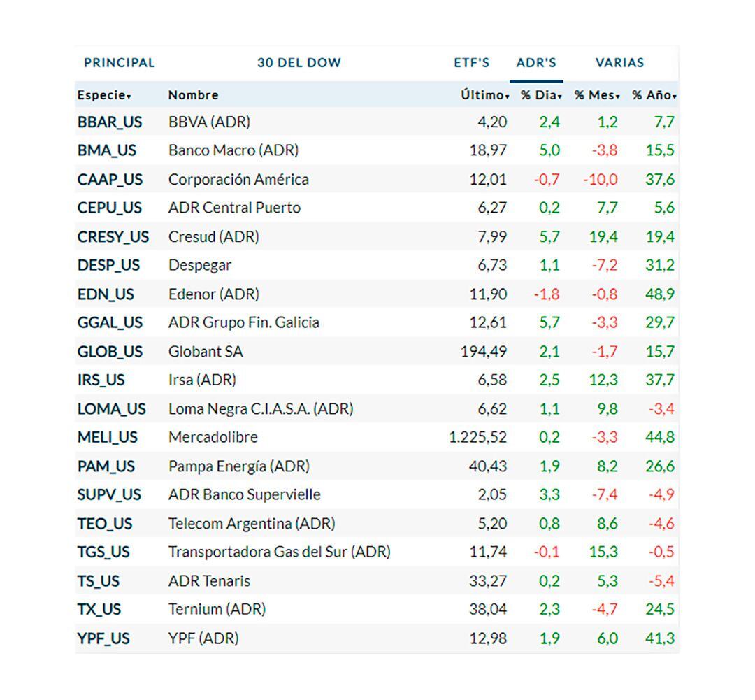755x700 pixels.
Task: Select the Despegar row name
Action: coord(199,265)
